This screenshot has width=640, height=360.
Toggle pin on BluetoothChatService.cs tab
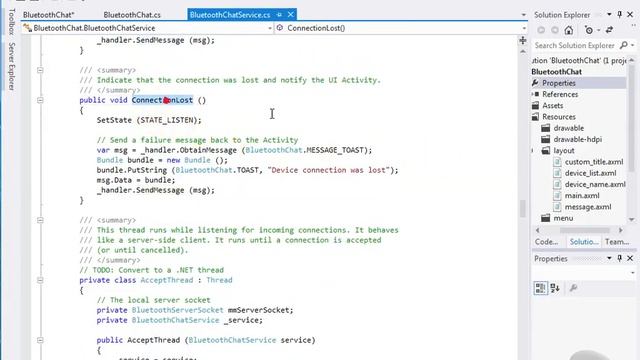279,15
